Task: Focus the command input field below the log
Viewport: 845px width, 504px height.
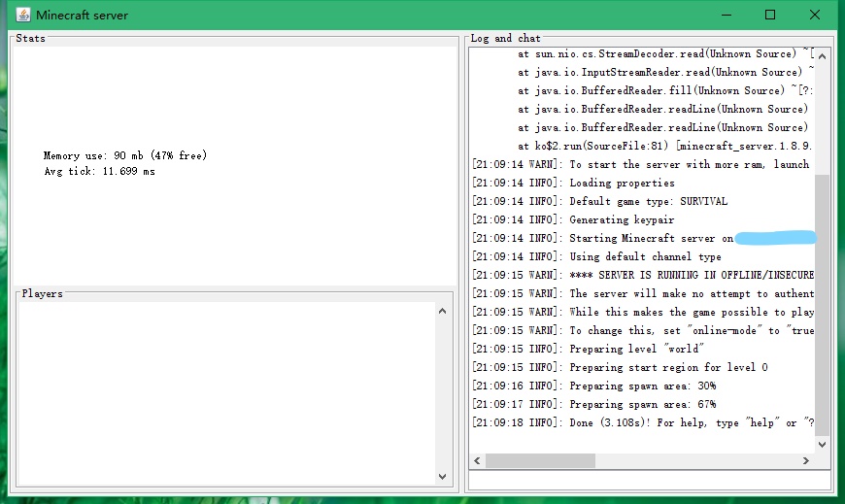Action: point(649,480)
